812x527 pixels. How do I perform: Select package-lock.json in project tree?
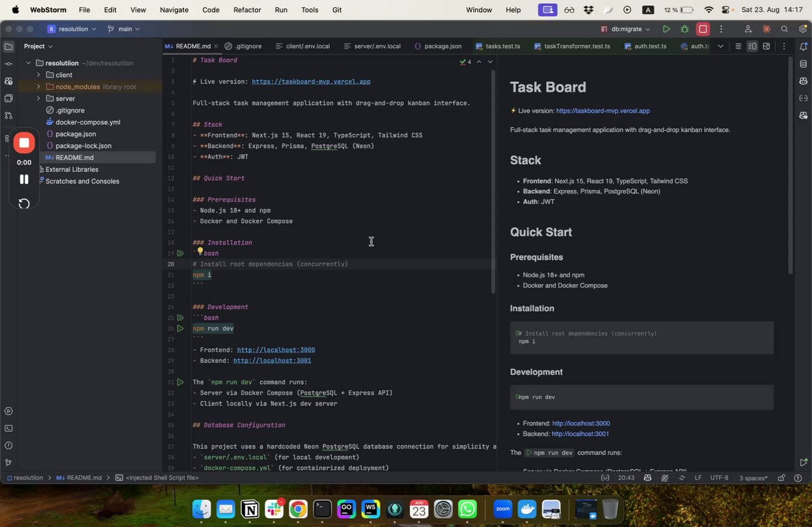(83, 146)
